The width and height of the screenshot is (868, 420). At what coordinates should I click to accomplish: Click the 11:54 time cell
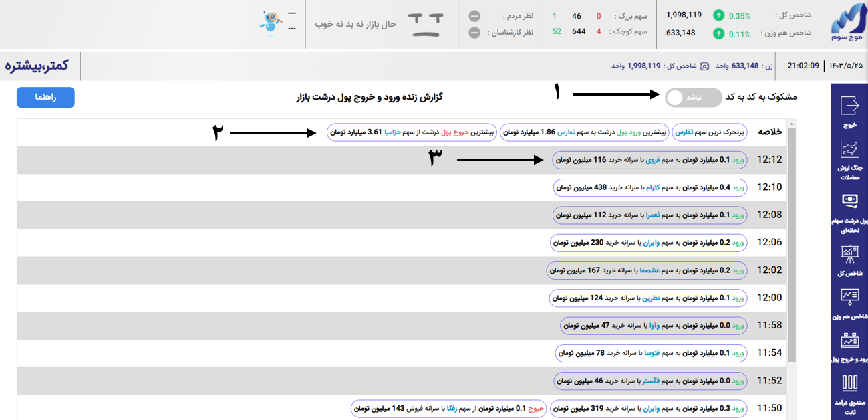[x=768, y=352]
